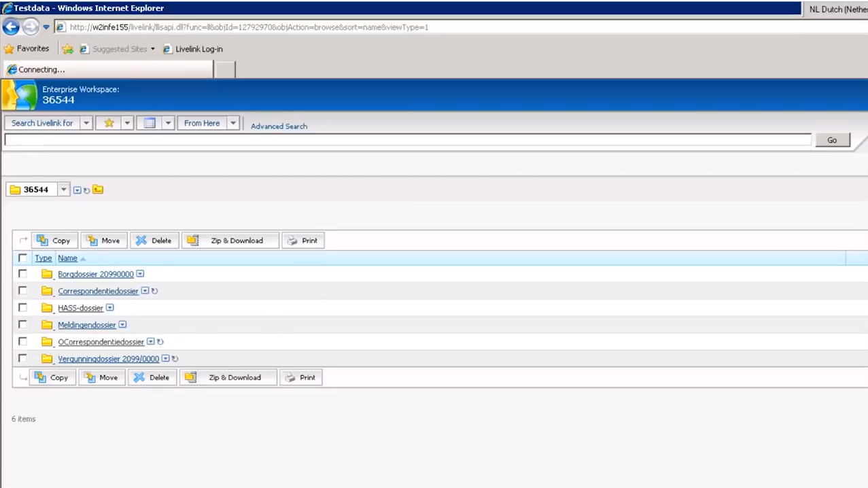Select the Move toolbar icon
Screen dimensions: 868x488
click(92, 240)
